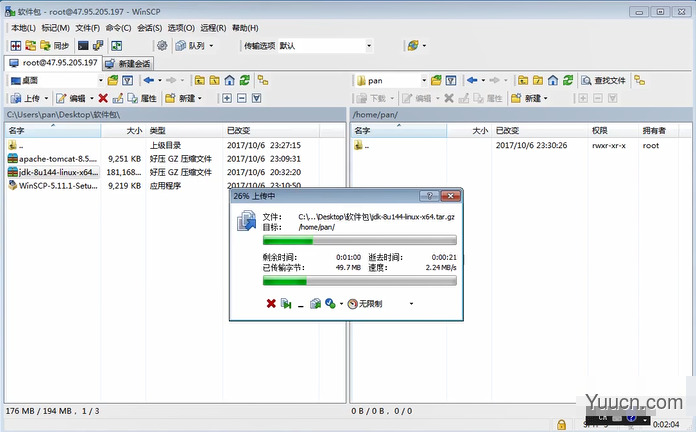Open the preferences gear icon
Screen dimensions: 696x432
pos(162,45)
